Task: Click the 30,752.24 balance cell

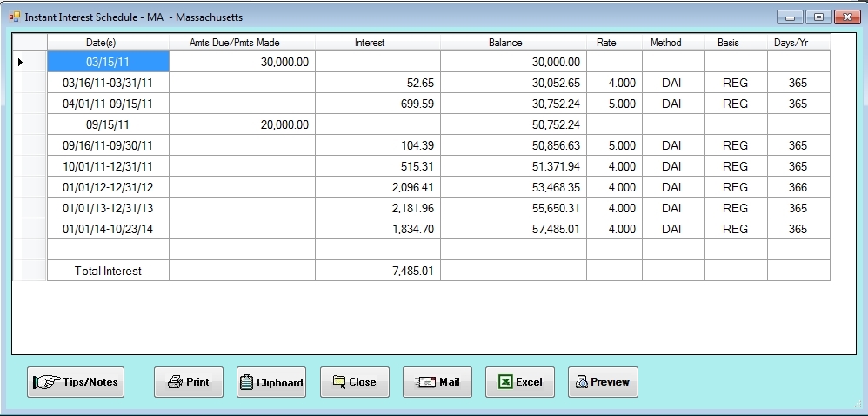Action: (513, 104)
